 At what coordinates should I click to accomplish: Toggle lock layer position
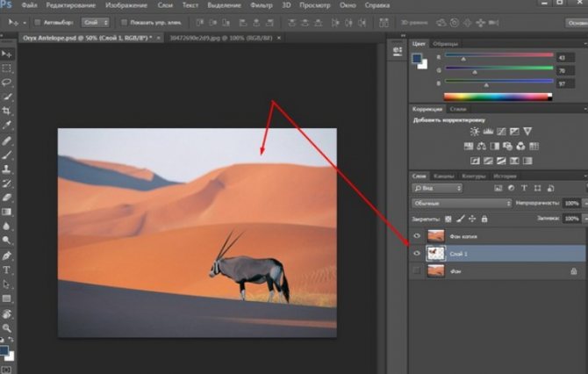[472, 219]
